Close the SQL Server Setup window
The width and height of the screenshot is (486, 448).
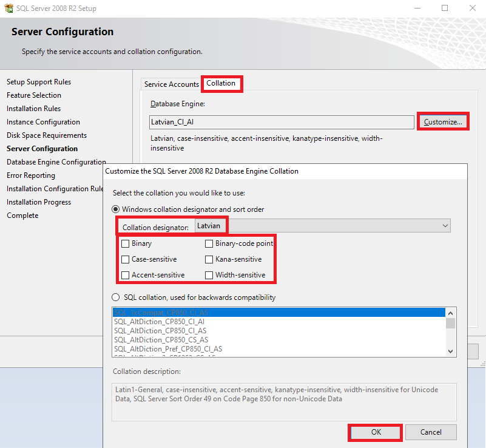(x=473, y=8)
